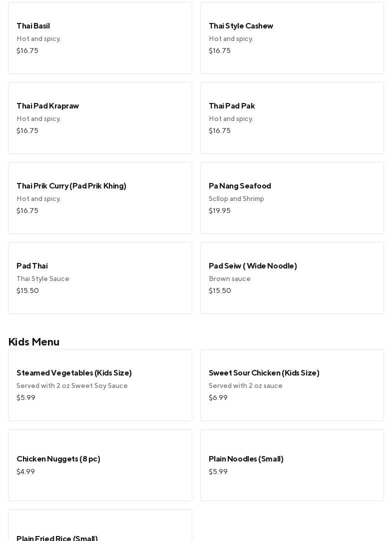Click the $4.99 Chicken Nuggets price
The height and width of the screenshot is (541, 392).
pos(26,472)
